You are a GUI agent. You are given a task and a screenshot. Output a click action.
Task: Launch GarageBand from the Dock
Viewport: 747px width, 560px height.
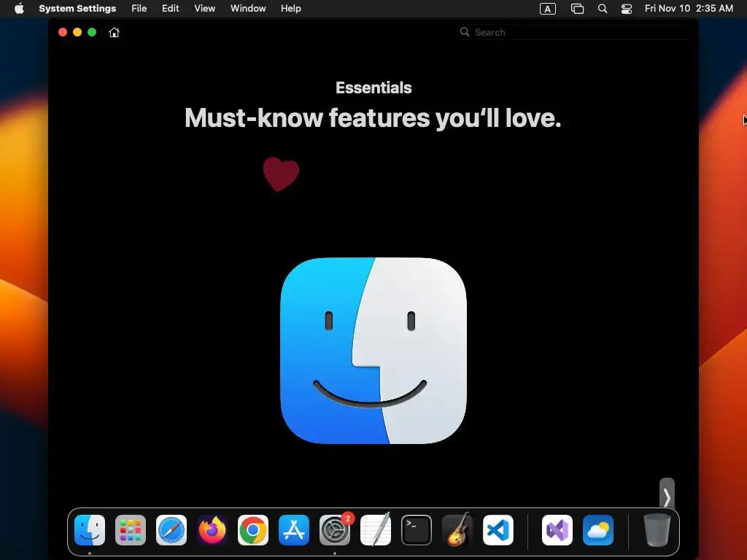(x=457, y=530)
